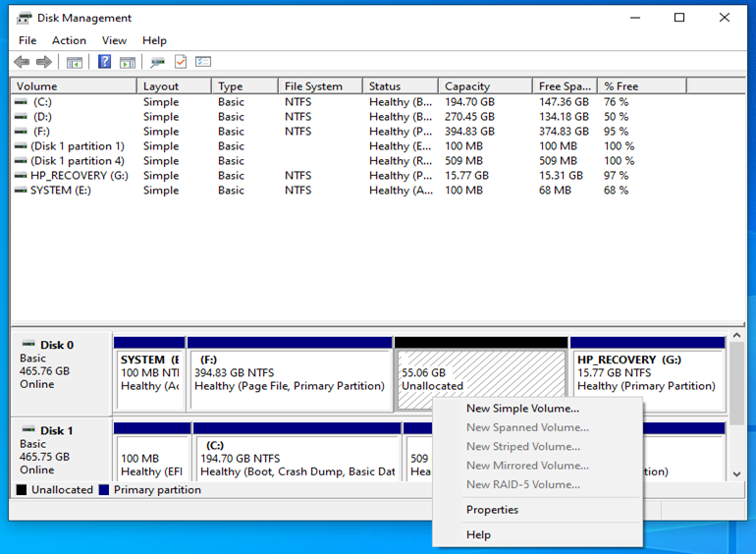Open the Action menu
This screenshot has width=756, height=554.
point(69,40)
